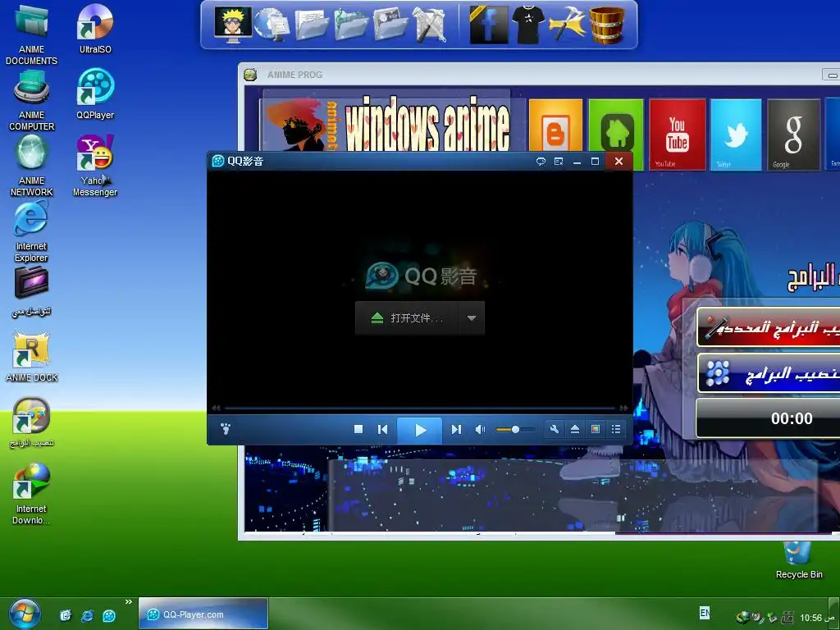Click the globe network icon in the top dock
840x630 pixels.
(x=271, y=24)
